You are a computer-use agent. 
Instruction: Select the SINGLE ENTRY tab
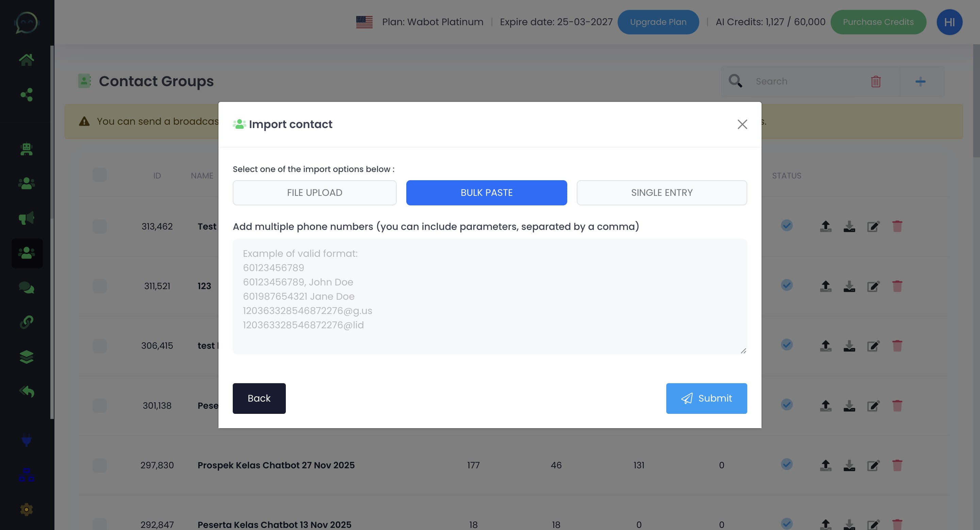[661, 193]
